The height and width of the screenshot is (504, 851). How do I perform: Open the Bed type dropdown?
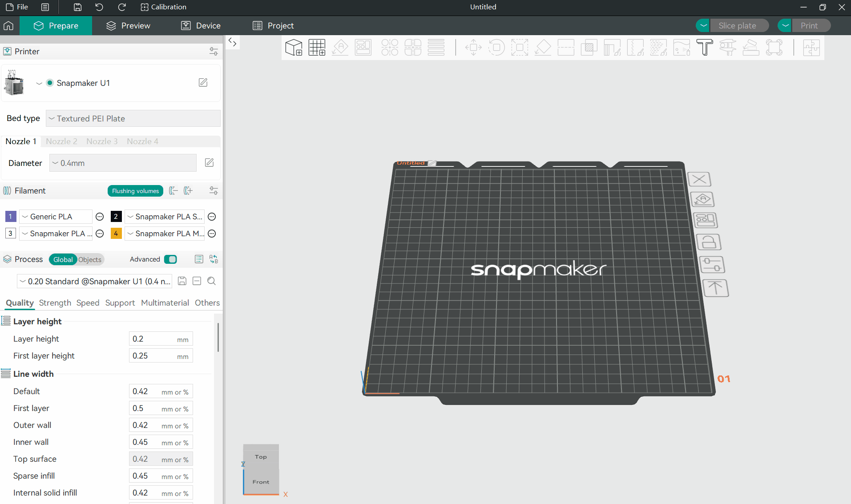(x=133, y=119)
